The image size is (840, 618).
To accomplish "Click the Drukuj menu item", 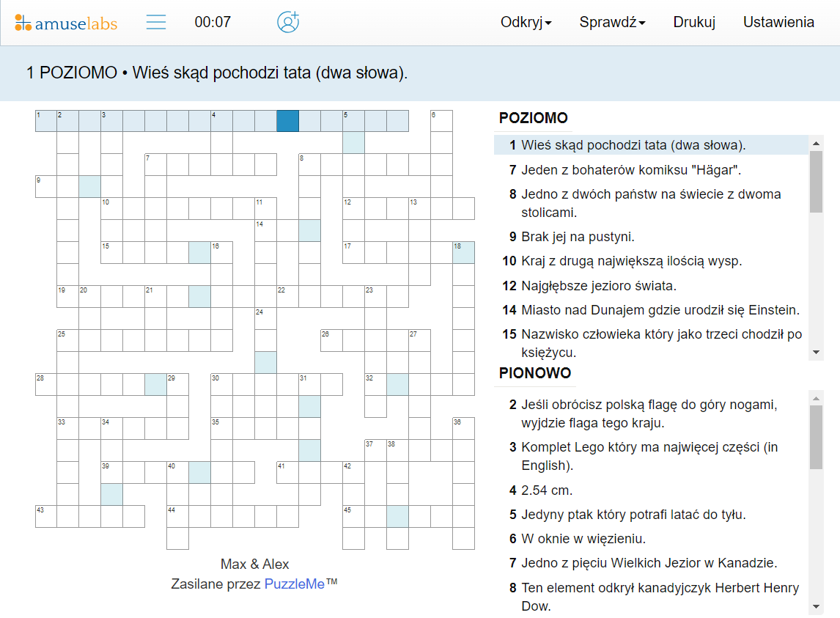I will tap(693, 22).
